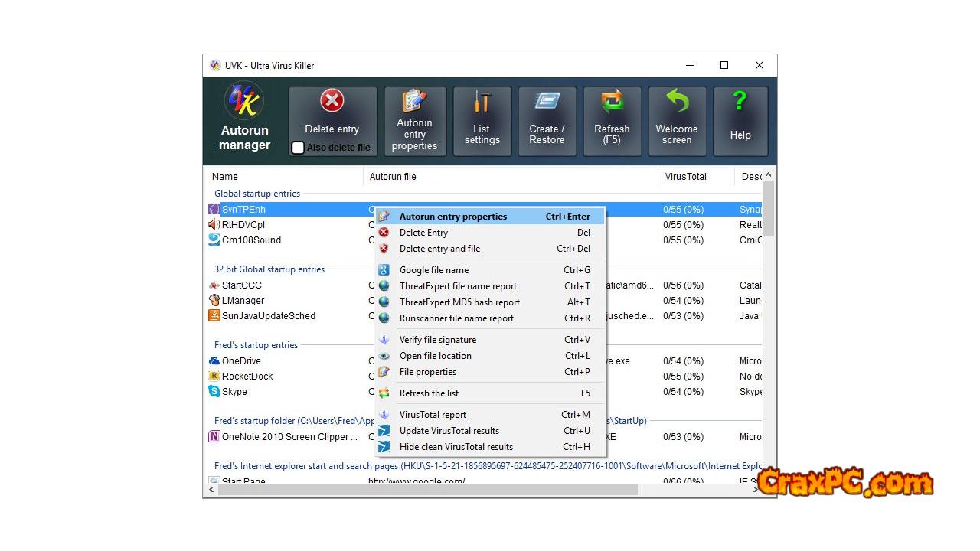Screen dimensions: 980x551
Task: Select the RtHDVCpl startup entry
Action: (243, 225)
